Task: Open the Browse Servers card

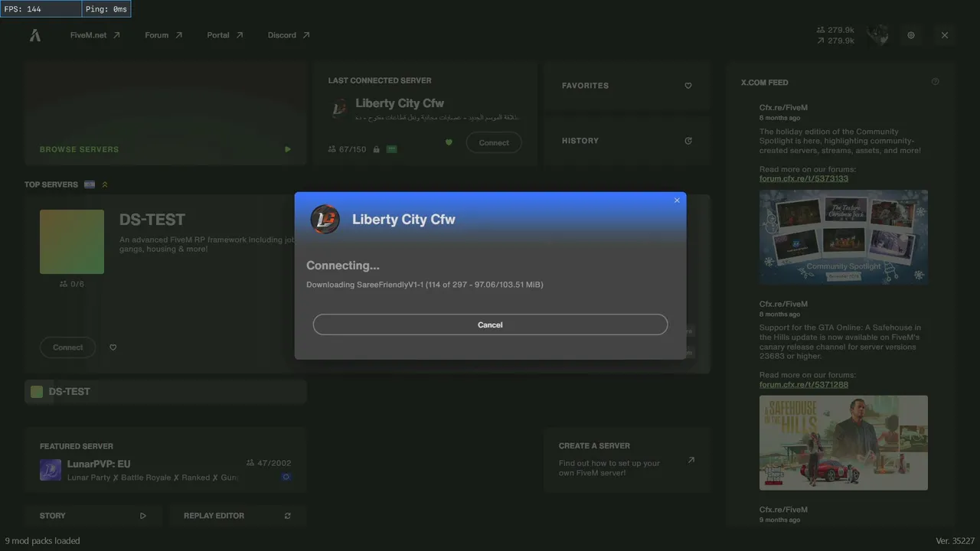Action: coord(165,113)
